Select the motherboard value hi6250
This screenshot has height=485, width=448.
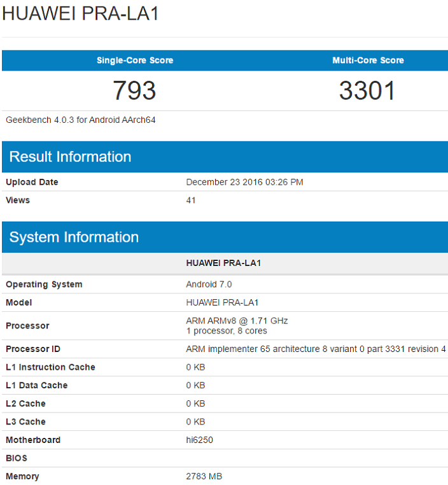click(x=199, y=440)
